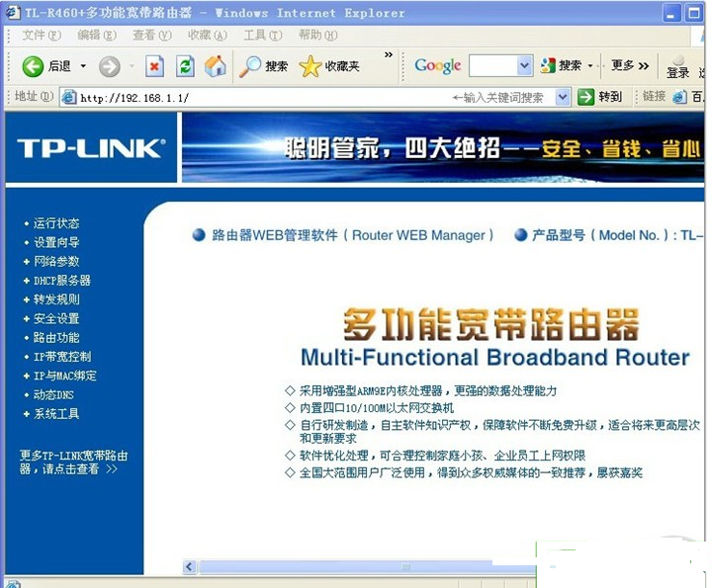
Task: Click the green Refresh page icon
Action: click(185, 66)
